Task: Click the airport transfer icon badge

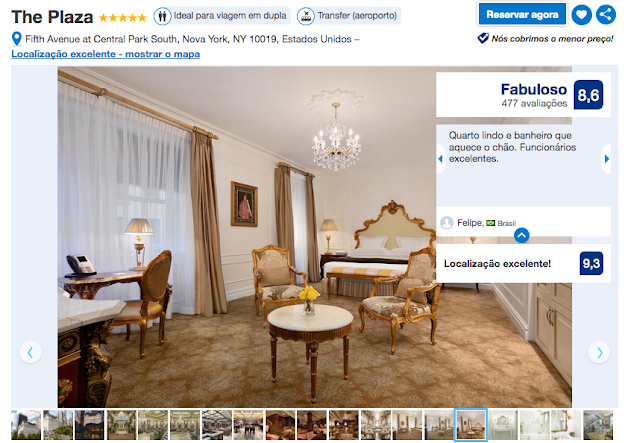Action: (x=305, y=16)
